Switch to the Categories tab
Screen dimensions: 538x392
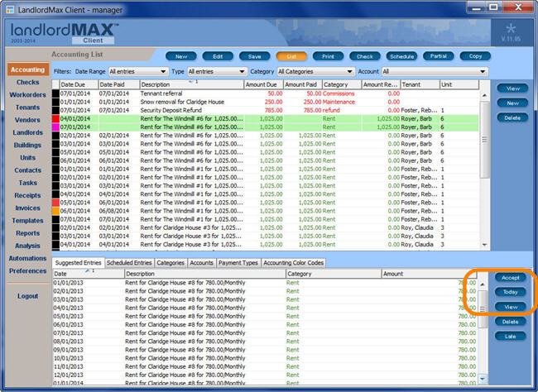[x=171, y=263]
